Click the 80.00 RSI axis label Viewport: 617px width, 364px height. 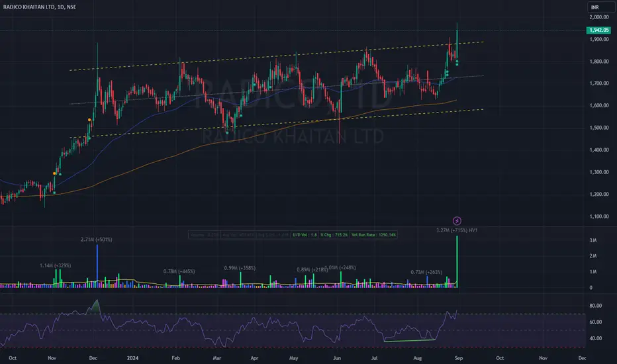595,306
